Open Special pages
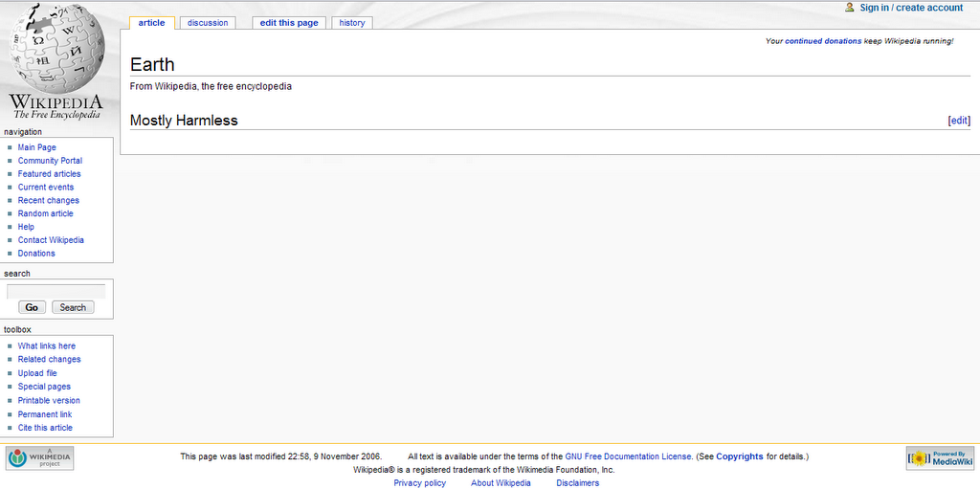This screenshot has width=980, height=489. tap(44, 387)
